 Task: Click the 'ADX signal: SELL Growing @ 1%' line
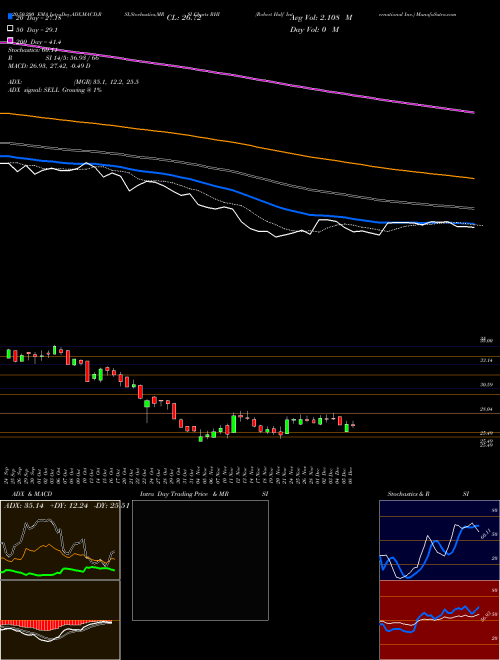click(55, 90)
